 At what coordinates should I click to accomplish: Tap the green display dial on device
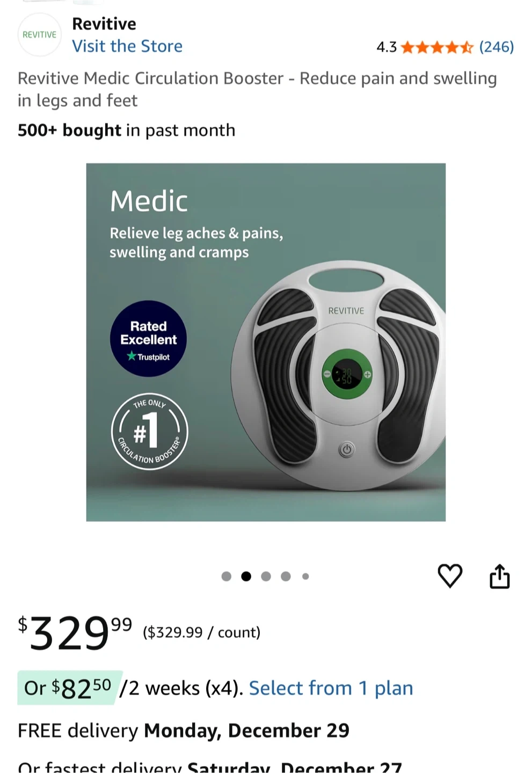pos(347,374)
